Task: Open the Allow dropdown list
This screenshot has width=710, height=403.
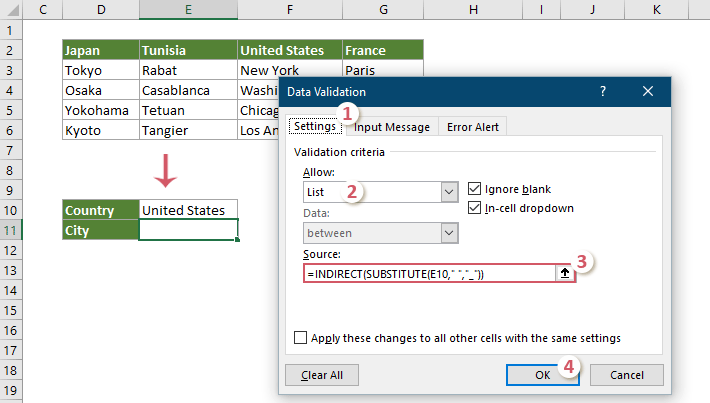Action: (x=449, y=191)
